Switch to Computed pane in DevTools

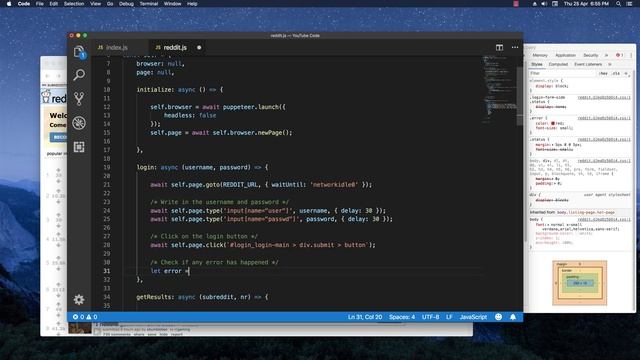coord(558,64)
